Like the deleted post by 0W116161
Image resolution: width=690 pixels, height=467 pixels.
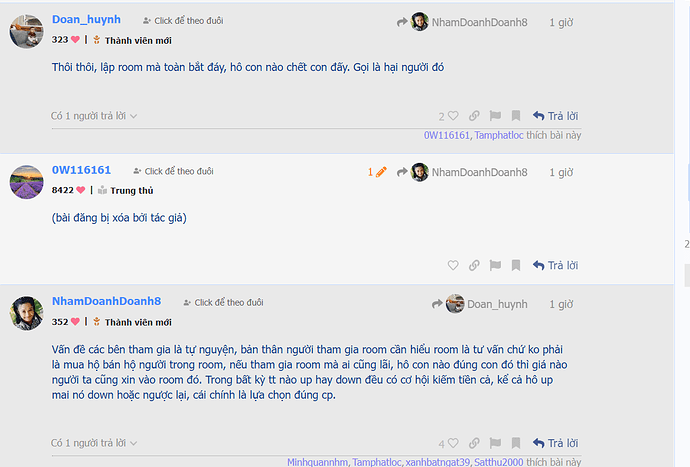453,265
